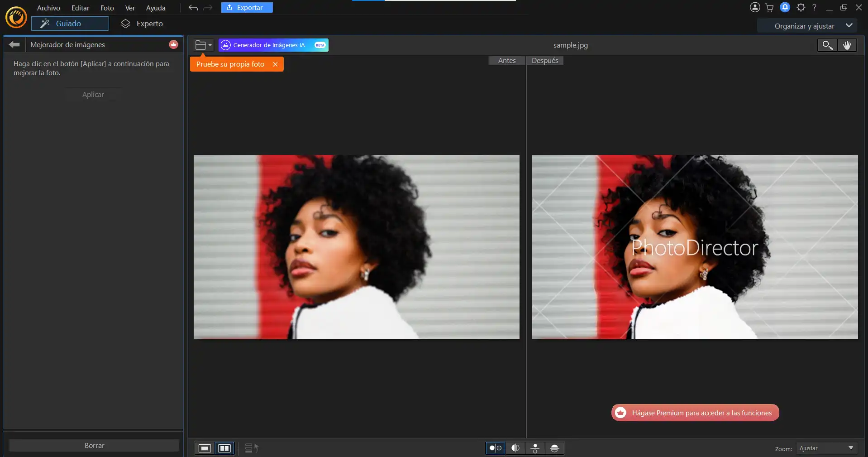Open the Zoom Ajustar combo box

click(x=826, y=448)
